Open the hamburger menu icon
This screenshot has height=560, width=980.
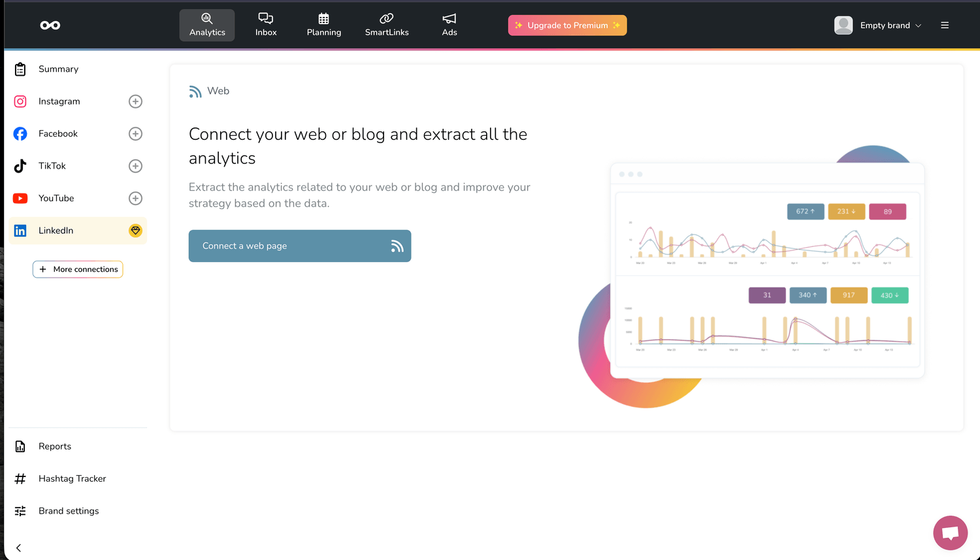pos(945,25)
